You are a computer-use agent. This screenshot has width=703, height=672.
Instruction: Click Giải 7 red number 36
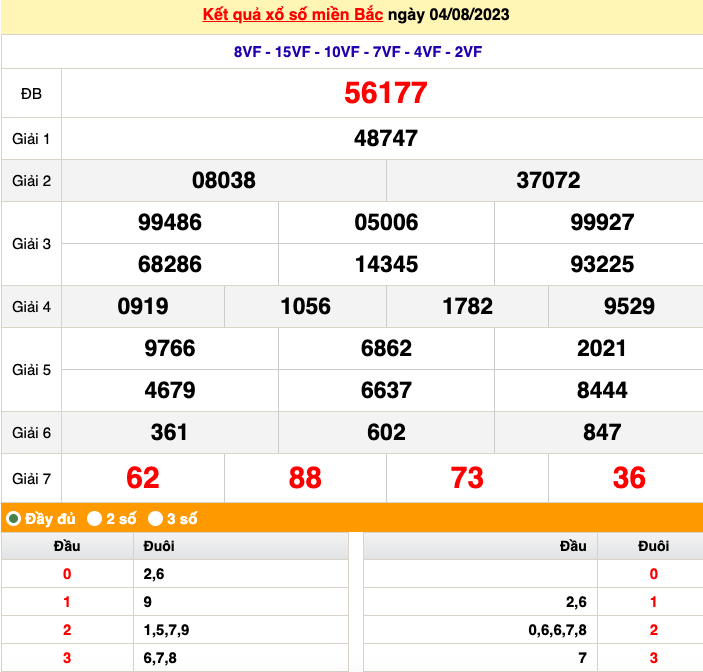tap(629, 477)
